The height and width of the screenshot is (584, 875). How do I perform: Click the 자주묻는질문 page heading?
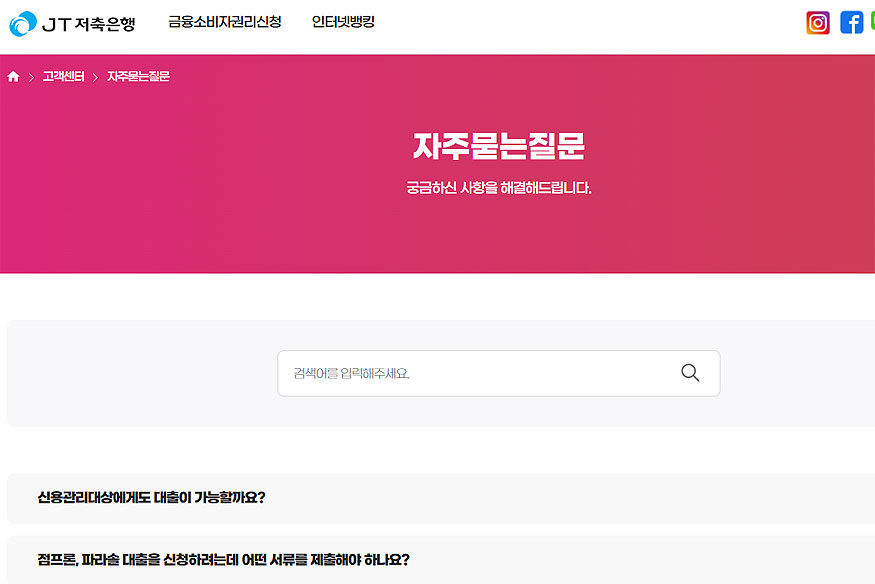[498, 146]
